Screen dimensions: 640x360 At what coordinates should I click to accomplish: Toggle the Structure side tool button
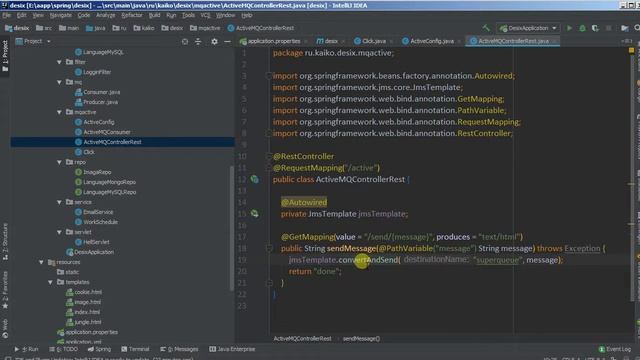5,242
